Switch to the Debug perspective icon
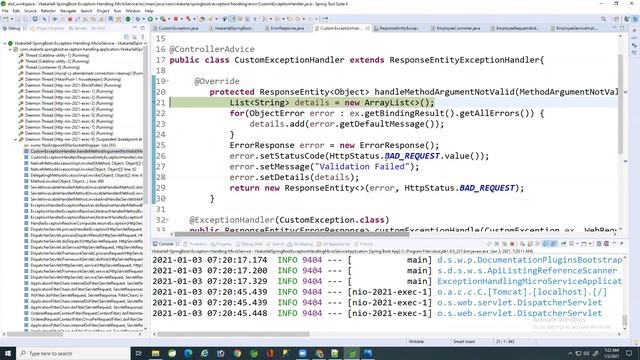640x360 pixels. [x=635, y=19]
